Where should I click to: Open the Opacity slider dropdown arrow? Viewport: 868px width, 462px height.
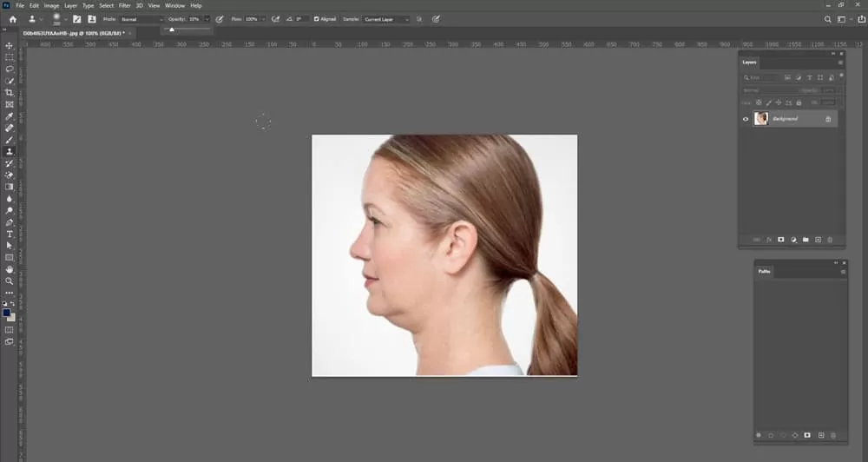pos(207,19)
